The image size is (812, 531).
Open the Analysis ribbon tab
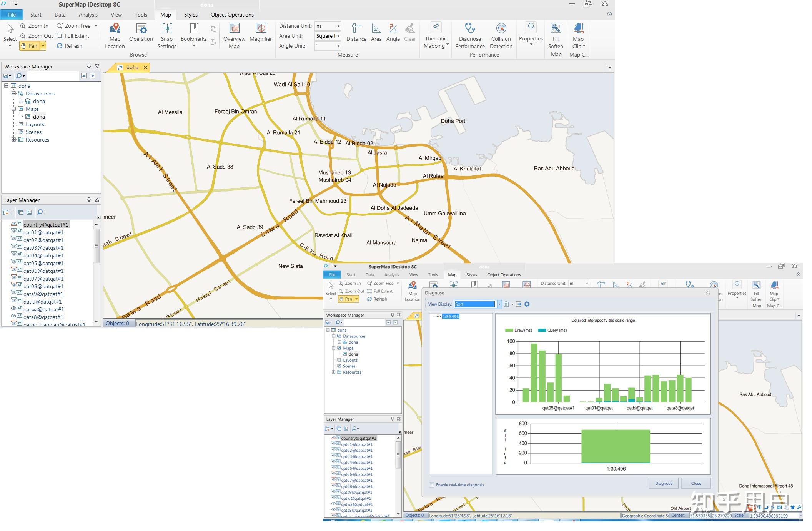click(88, 15)
